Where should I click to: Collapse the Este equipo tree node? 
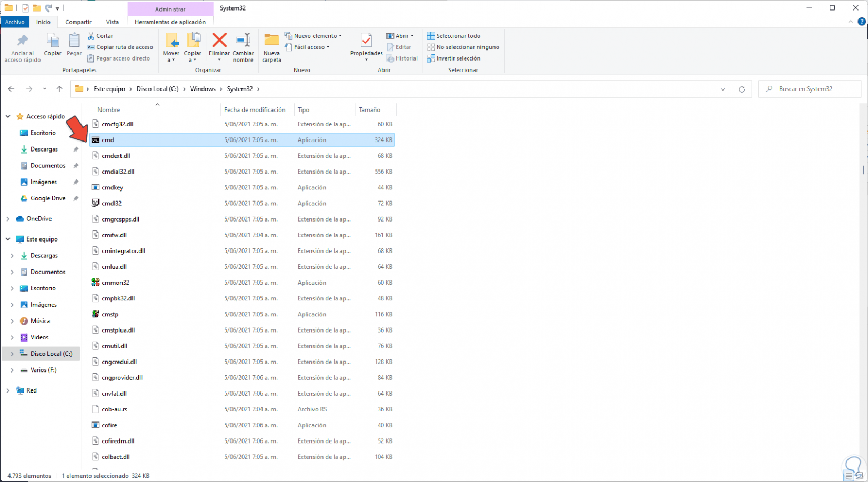coord(8,239)
